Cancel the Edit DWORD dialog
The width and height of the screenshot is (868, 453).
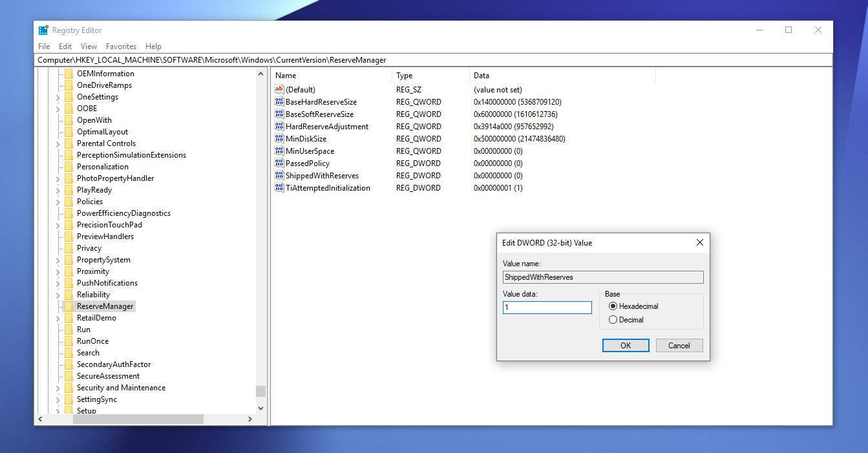[x=679, y=346]
